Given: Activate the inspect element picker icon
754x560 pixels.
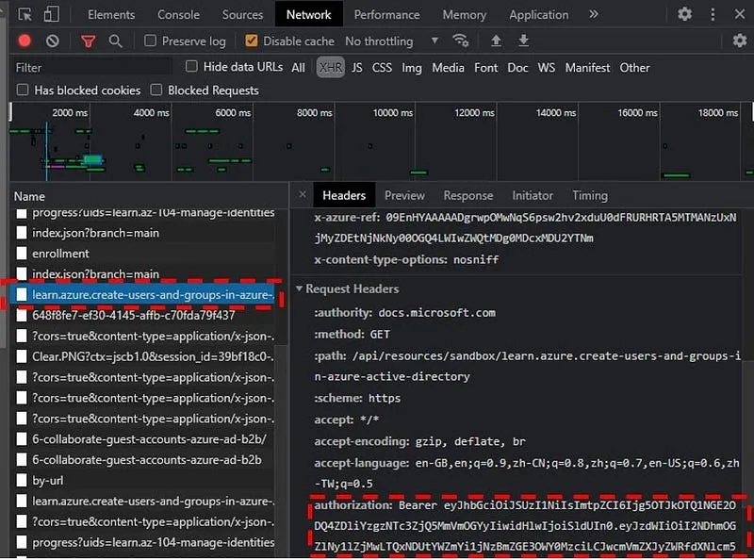Looking at the screenshot, I should tap(25, 14).
